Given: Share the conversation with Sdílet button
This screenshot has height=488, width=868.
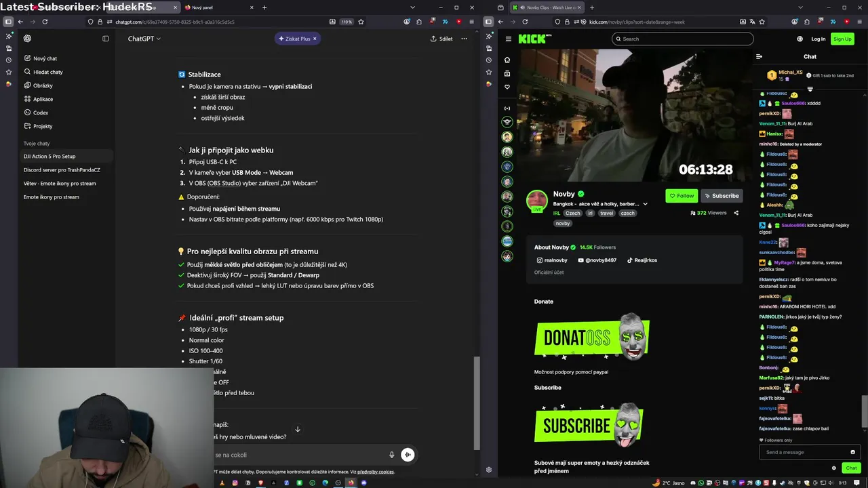Looking at the screenshot, I should pos(441,39).
